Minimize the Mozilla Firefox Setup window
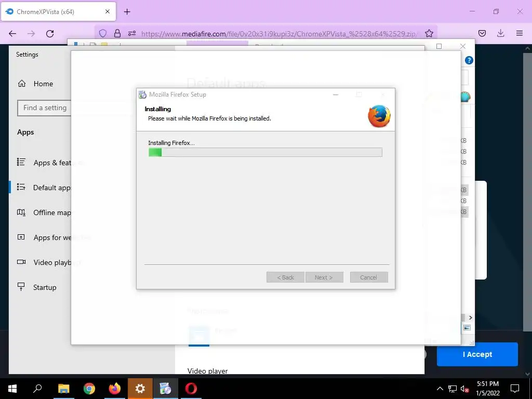Screen dimensions: 532x399 [x=336, y=95]
